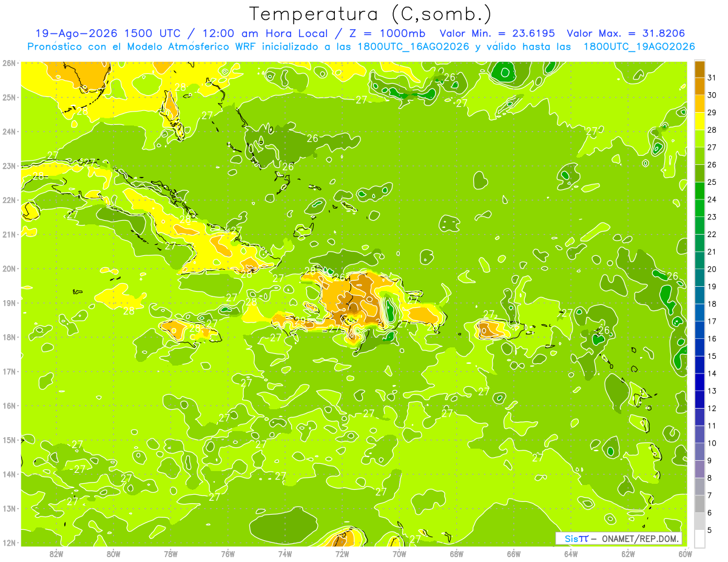
Task: Click the "ONAMET/REP.DOM." credit label
Action: 640,538
